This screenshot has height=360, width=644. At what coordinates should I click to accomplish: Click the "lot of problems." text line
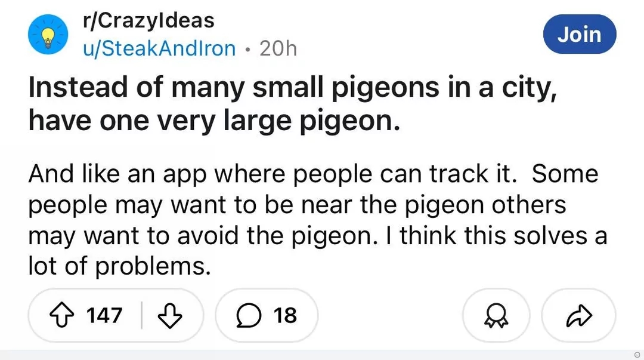coord(119,267)
